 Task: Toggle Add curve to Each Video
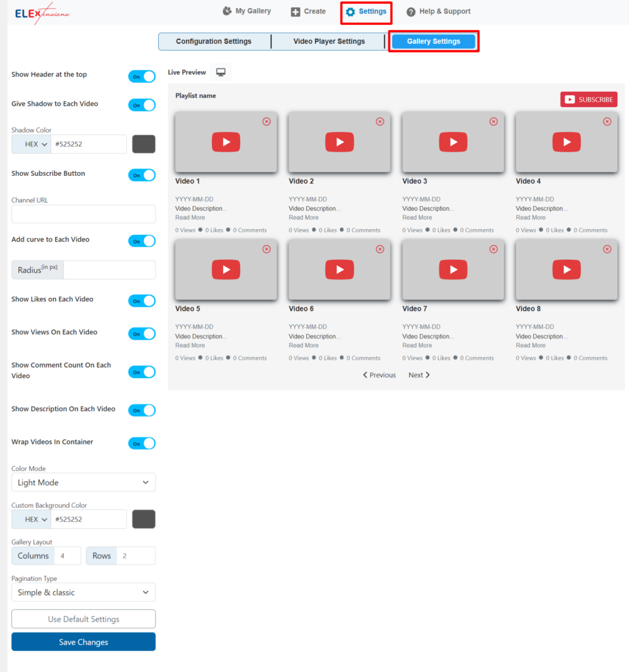click(142, 241)
